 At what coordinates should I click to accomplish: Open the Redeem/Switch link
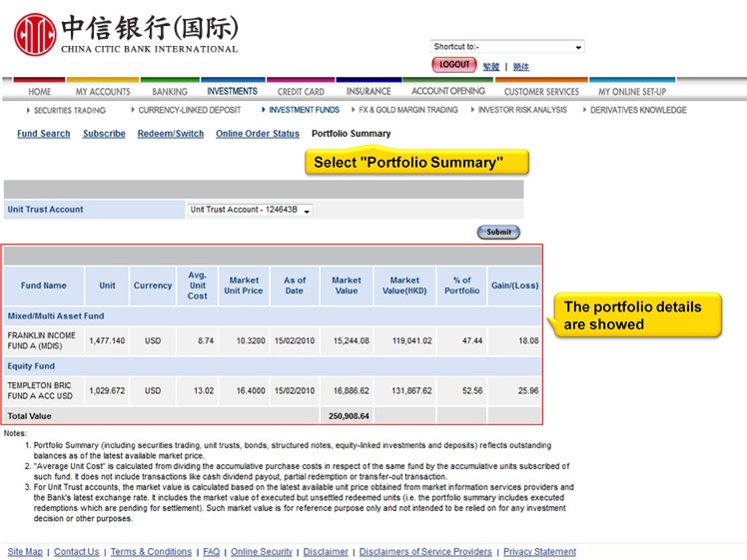point(171,134)
